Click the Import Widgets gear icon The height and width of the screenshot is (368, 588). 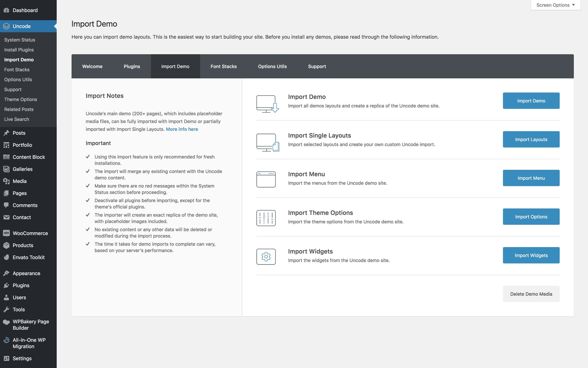tap(266, 256)
